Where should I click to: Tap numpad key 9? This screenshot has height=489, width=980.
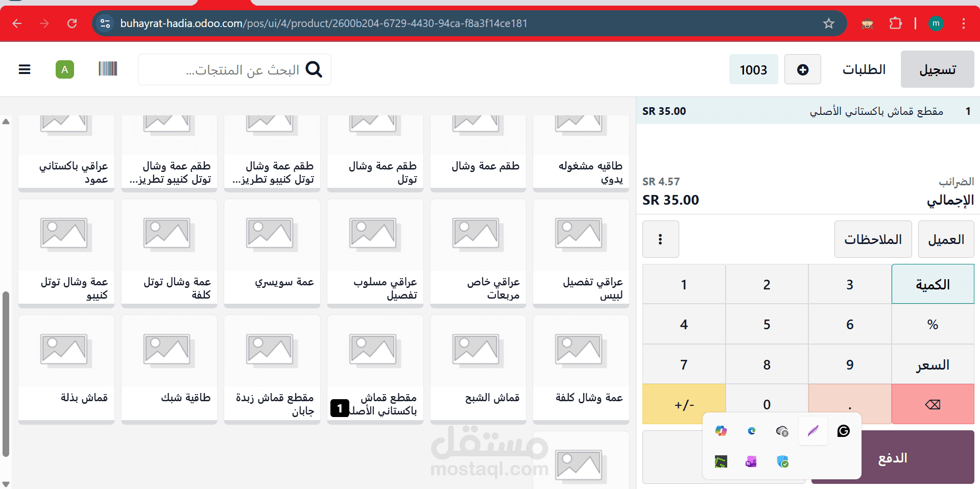point(850,364)
